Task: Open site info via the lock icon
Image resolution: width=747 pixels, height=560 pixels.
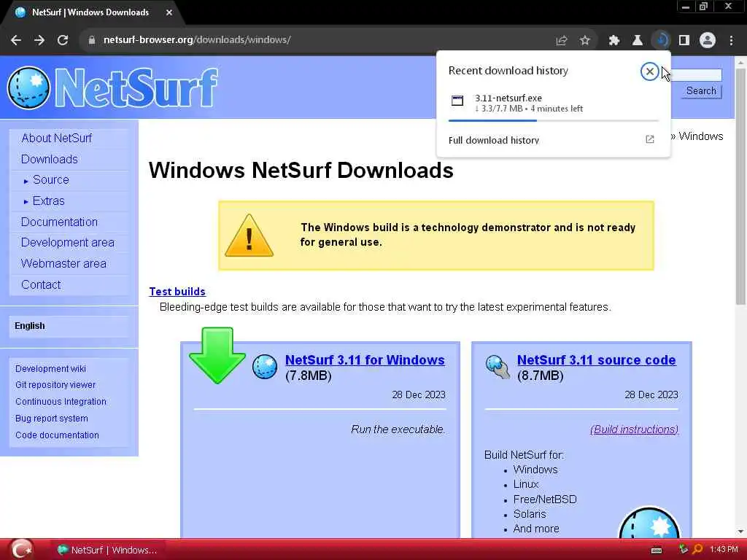Action: coord(92,40)
